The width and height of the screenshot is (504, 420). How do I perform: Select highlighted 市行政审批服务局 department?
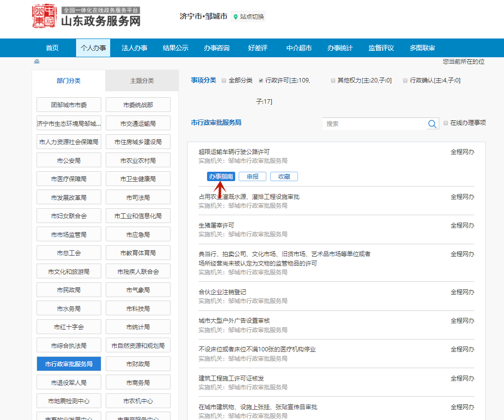(69, 364)
